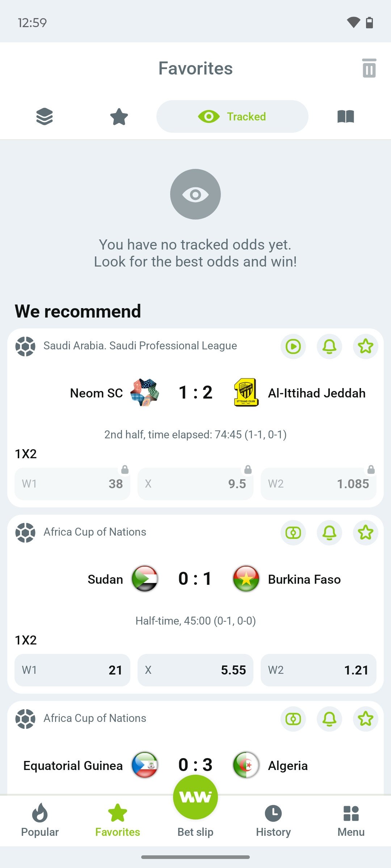Favorite the Equatorial Guinea vs Algeria match
Viewport: 391px width, 868px height.
pyautogui.click(x=366, y=719)
